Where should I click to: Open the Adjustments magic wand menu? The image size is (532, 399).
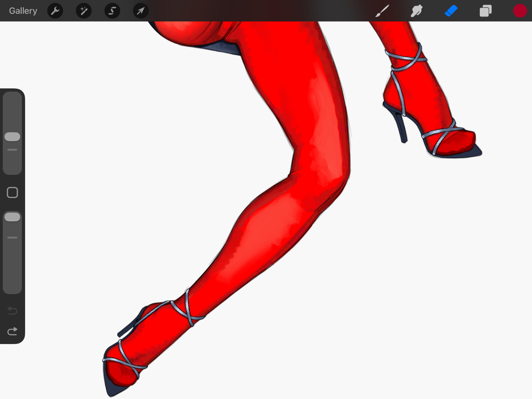click(x=84, y=11)
